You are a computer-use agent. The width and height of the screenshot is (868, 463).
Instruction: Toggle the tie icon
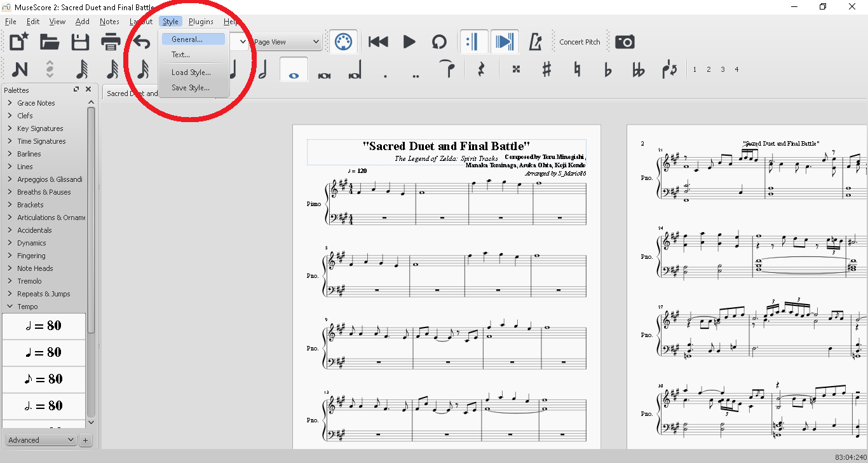point(448,69)
